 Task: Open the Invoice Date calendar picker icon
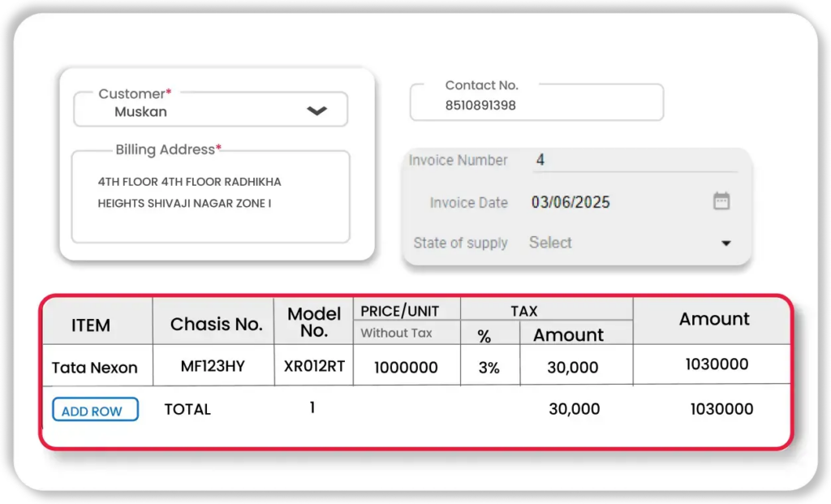coord(721,201)
